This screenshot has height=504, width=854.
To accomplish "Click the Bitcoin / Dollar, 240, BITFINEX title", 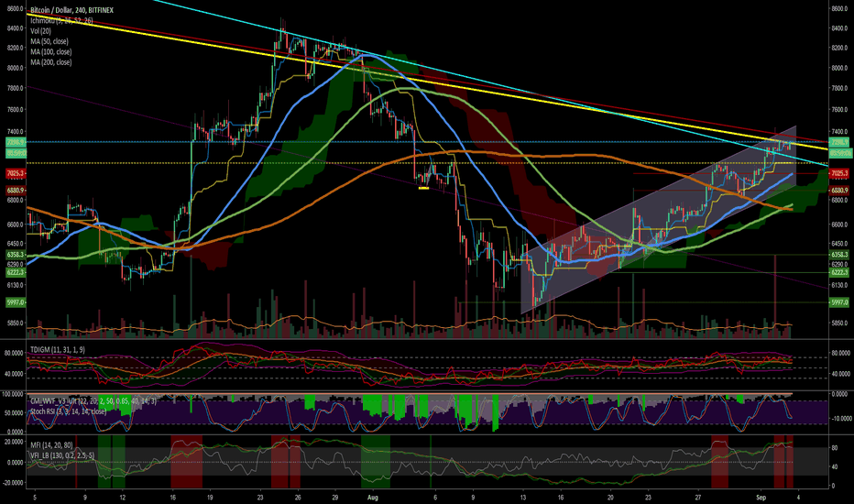I will (71, 10).
